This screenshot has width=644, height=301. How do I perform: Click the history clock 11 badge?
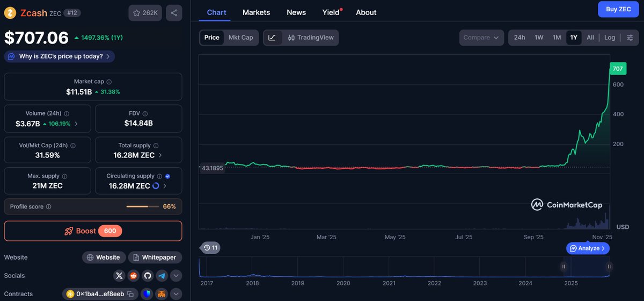pos(210,248)
